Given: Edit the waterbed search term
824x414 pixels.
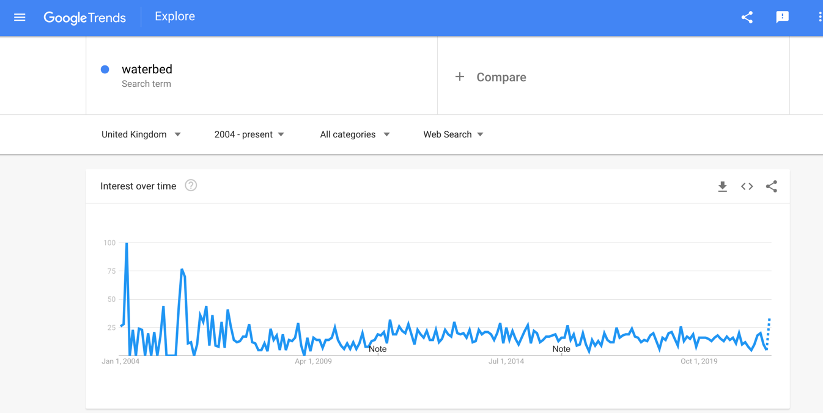Looking at the screenshot, I should pyautogui.click(x=147, y=69).
